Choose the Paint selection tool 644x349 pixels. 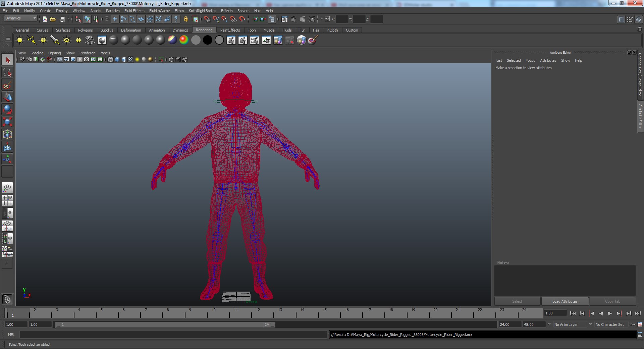(7, 85)
